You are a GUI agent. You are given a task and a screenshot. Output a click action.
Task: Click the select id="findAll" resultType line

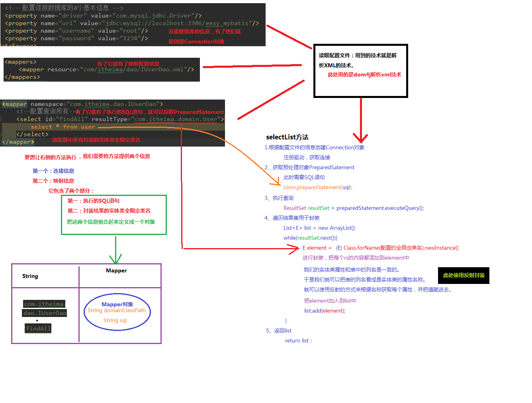[120, 119]
